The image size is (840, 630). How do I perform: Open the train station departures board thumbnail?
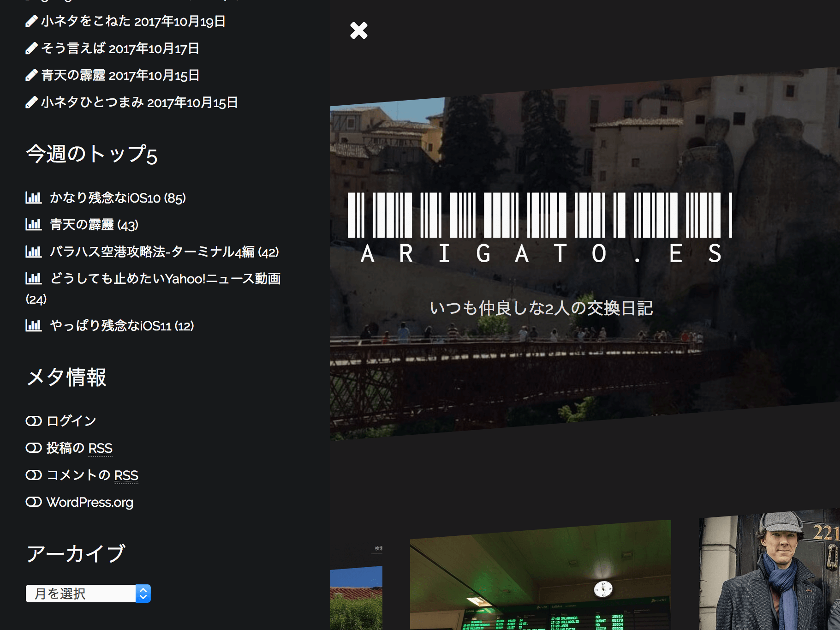pyautogui.click(x=540, y=577)
